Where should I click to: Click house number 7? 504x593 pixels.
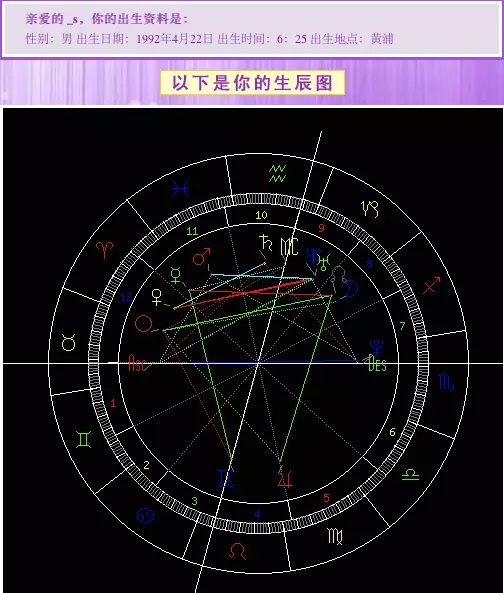click(403, 325)
